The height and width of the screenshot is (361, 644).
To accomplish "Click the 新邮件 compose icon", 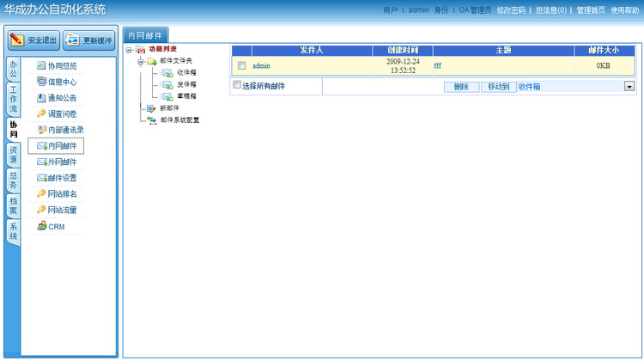I will coord(151,108).
